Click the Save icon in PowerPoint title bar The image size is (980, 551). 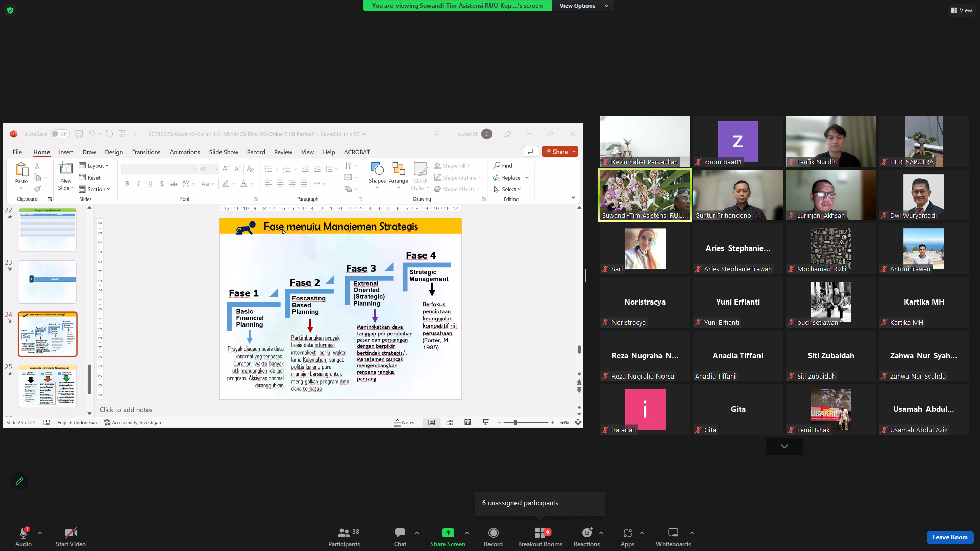point(79,134)
